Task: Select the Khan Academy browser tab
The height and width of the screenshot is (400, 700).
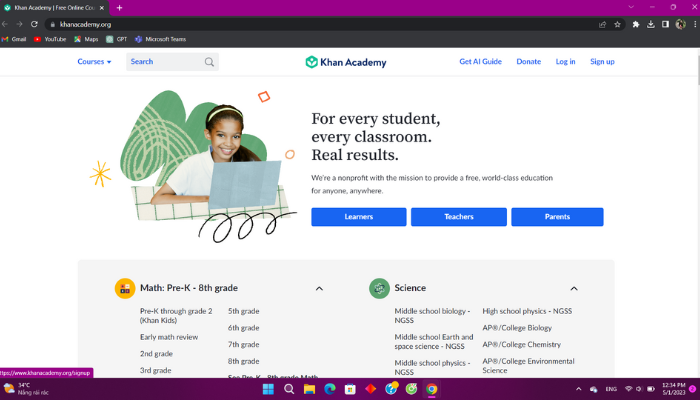Action: 54,8
